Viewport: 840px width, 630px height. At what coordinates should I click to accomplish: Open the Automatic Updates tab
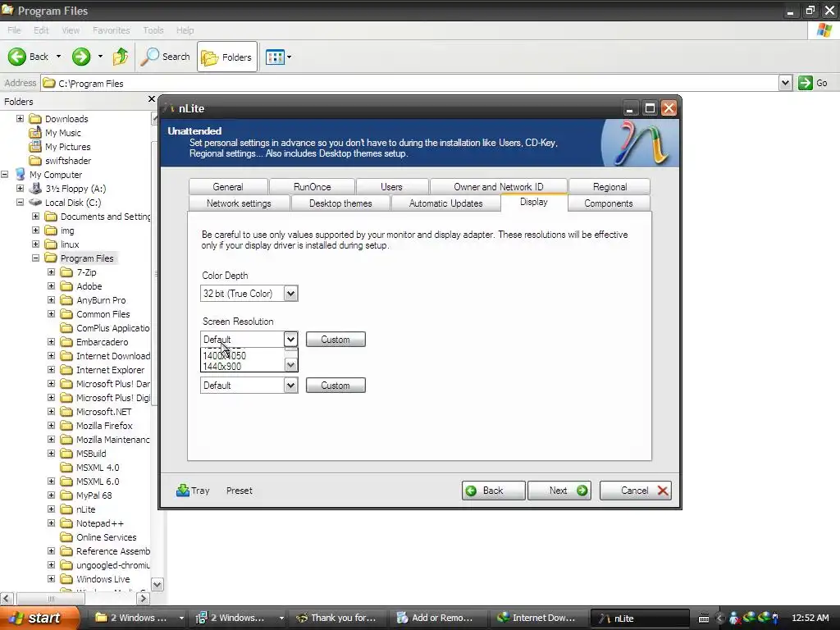pos(445,203)
